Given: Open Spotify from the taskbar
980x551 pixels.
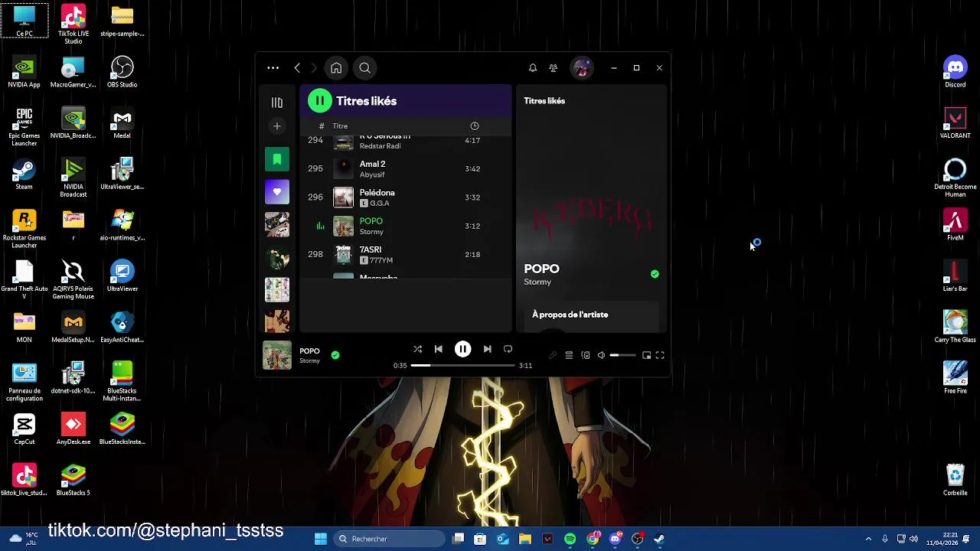Looking at the screenshot, I should [x=570, y=539].
